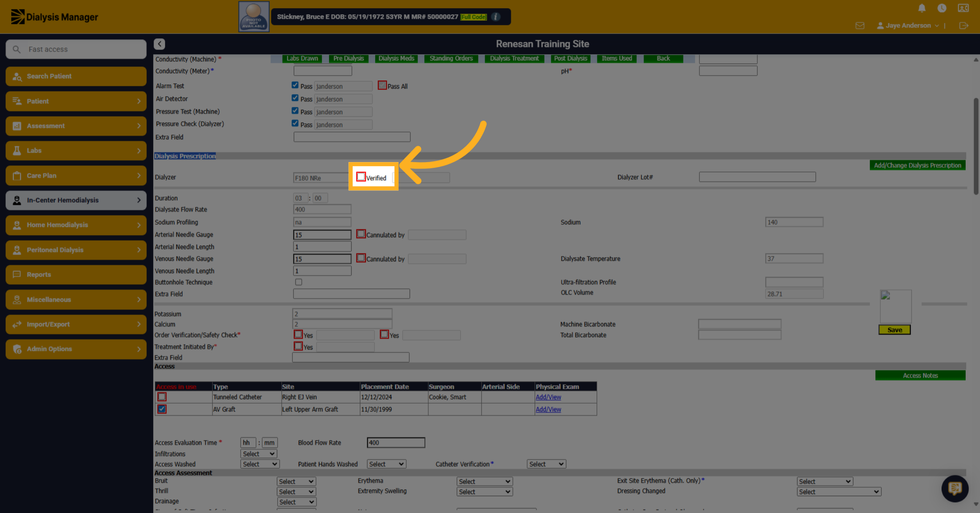The width and height of the screenshot is (980, 513).
Task: Open Bruit Select dropdown
Action: [296, 482]
